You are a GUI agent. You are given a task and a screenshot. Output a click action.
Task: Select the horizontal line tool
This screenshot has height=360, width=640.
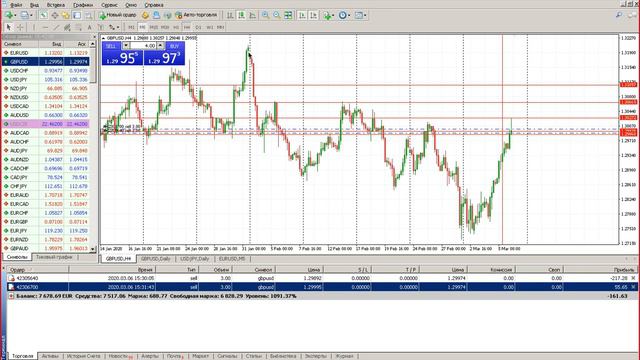click(45, 27)
